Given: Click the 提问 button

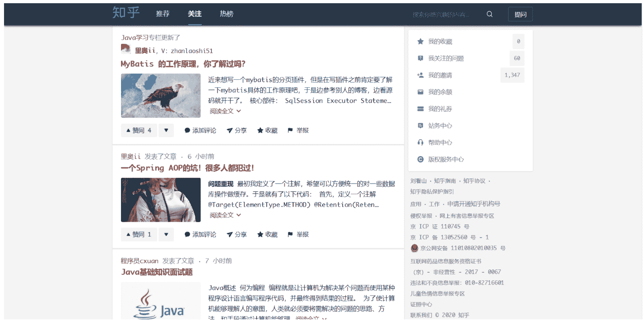Looking at the screenshot, I should pos(520,14).
